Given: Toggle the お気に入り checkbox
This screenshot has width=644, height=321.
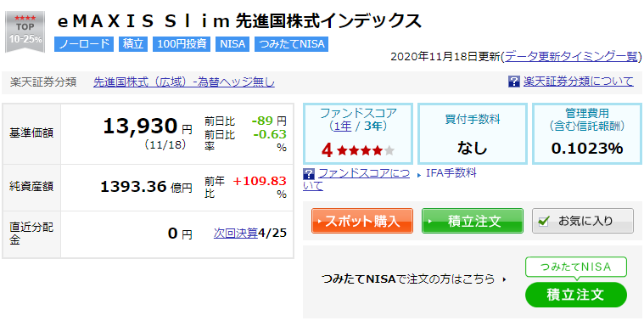Looking at the screenshot, I should click(x=543, y=221).
